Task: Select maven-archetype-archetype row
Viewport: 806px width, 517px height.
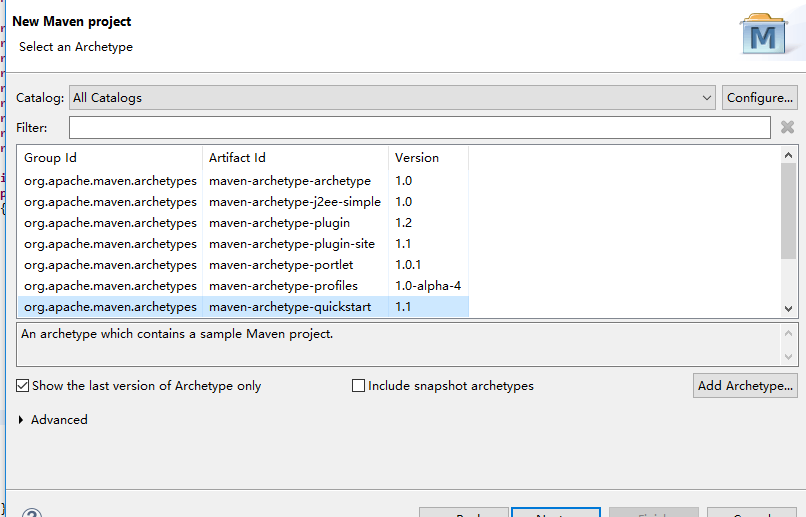Action: pos(243,181)
